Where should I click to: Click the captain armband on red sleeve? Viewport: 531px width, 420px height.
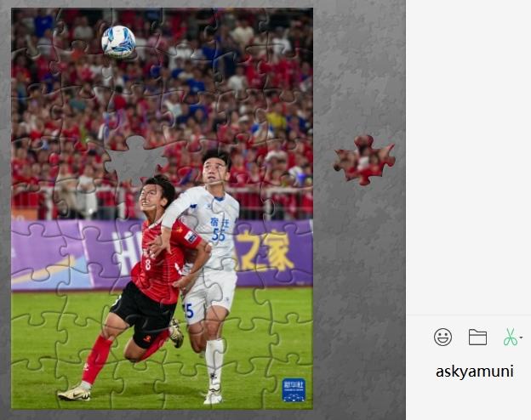(191, 236)
